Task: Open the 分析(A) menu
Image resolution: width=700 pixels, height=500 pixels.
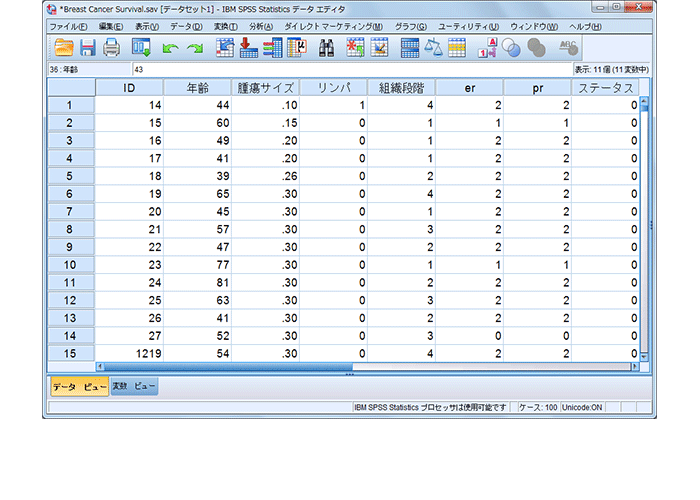Action: point(261,27)
